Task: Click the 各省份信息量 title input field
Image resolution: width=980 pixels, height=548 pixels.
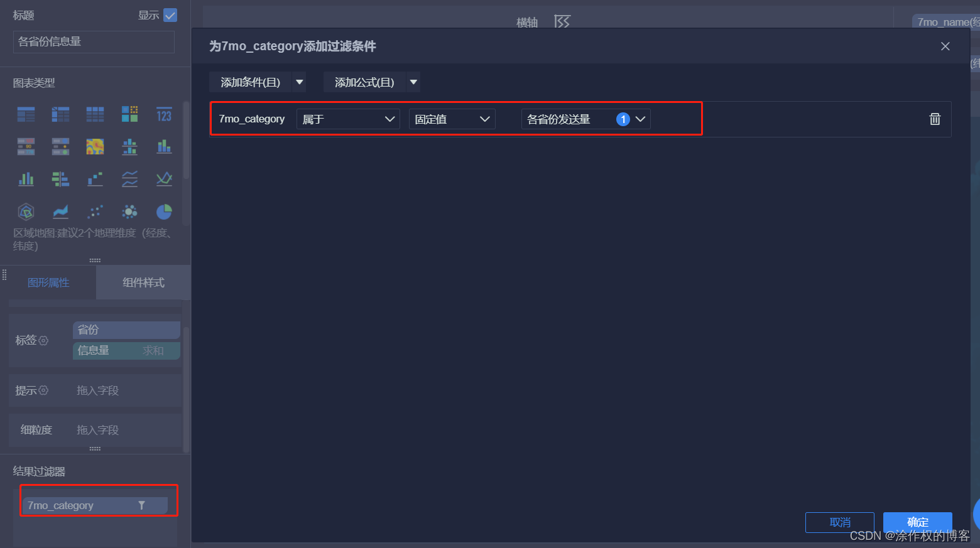Action: [x=94, y=42]
